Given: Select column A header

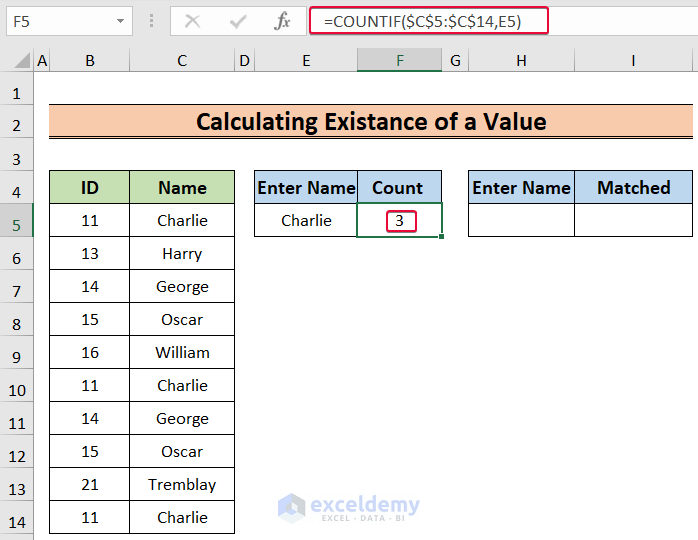Looking at the screenshot, I should point(42,61).
